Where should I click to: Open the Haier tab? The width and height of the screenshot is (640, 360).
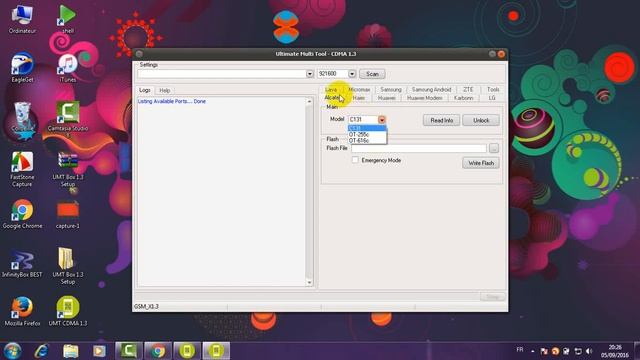tap(359, 98)
